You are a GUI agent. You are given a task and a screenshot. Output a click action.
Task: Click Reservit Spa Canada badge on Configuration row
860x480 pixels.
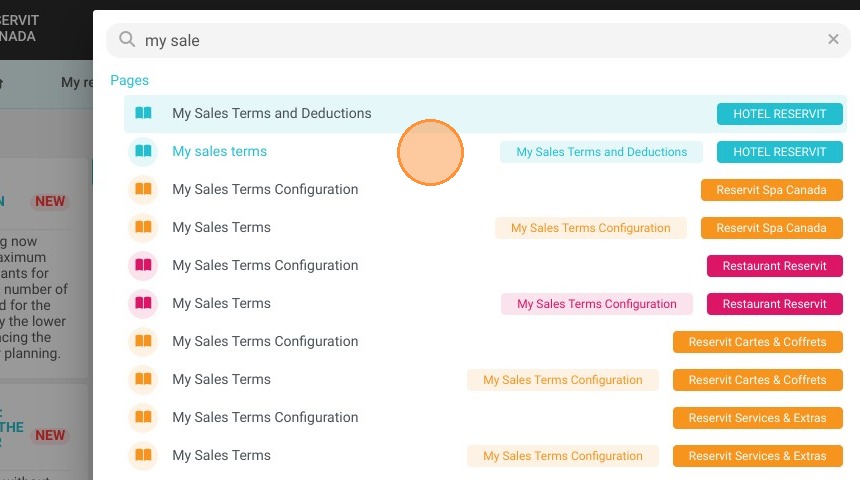click(x=771, y=190)
